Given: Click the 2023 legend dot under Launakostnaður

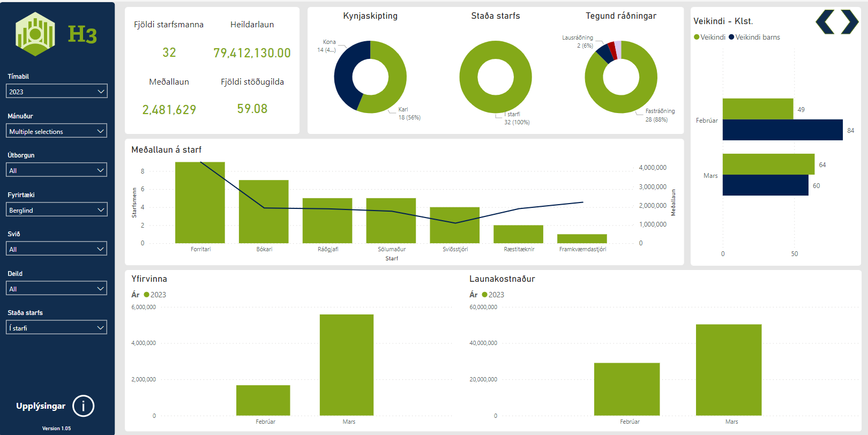Looking at the screenshot, I should [484, 295].
